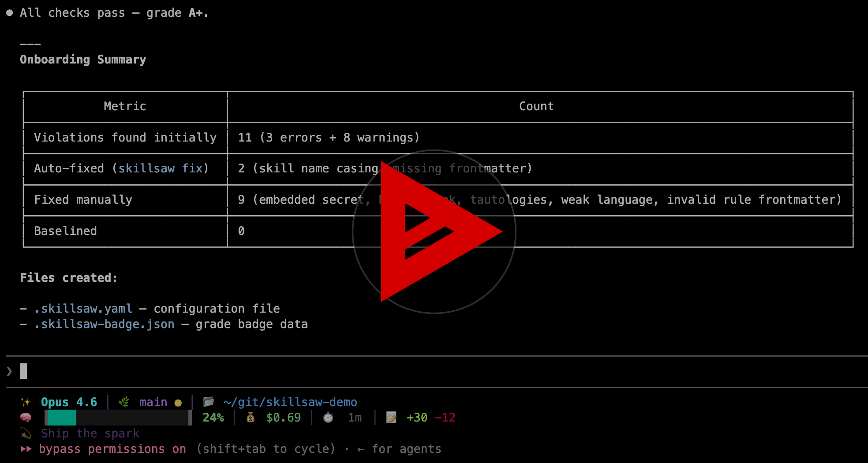Click 'Onboarding Summary' heading
The image size is (868, 463).
(x=83, y=60)
